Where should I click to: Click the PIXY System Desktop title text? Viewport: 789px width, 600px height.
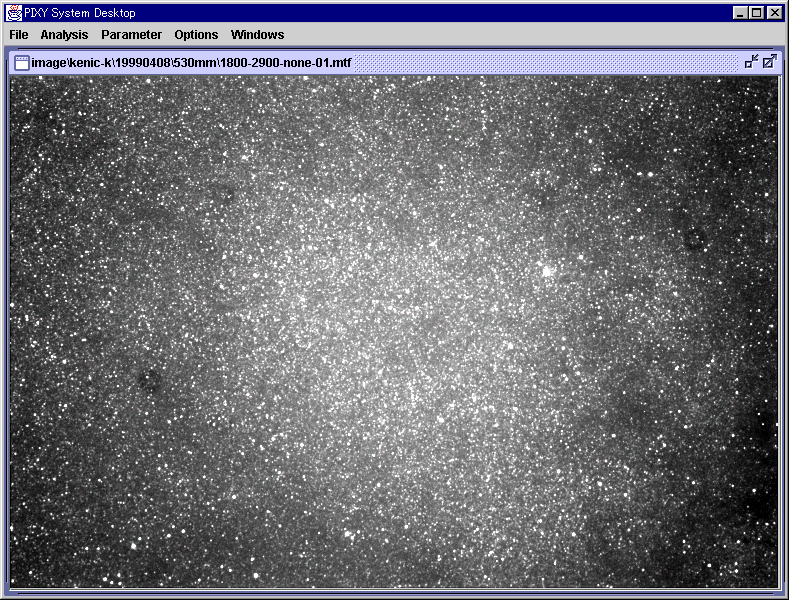click(80, 13)
